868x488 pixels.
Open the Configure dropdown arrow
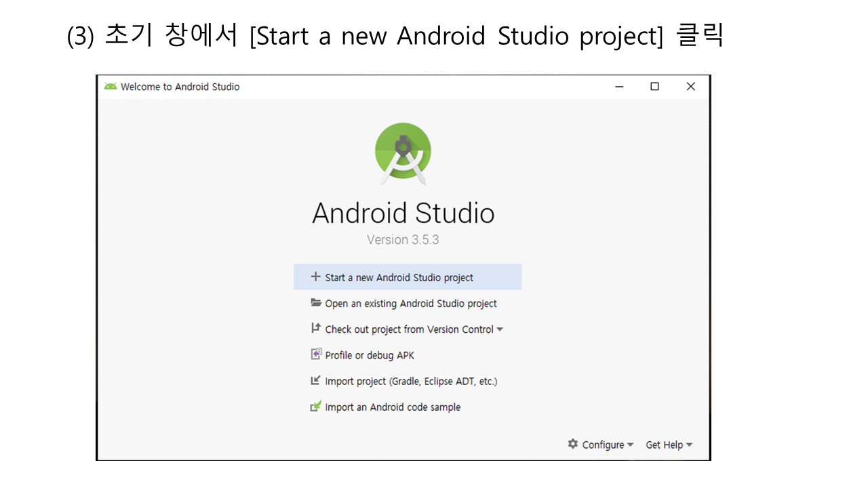point(630,445)
